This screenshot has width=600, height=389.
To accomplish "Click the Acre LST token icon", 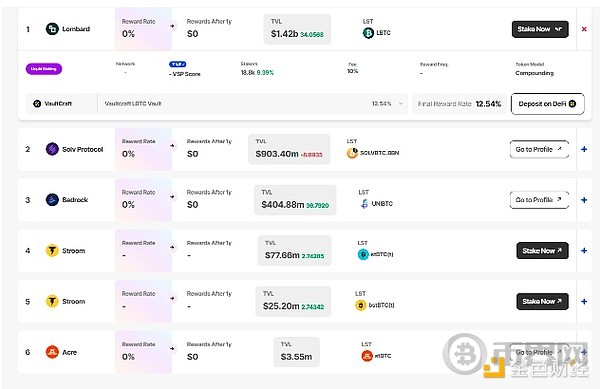I will [x=367, y=356].
